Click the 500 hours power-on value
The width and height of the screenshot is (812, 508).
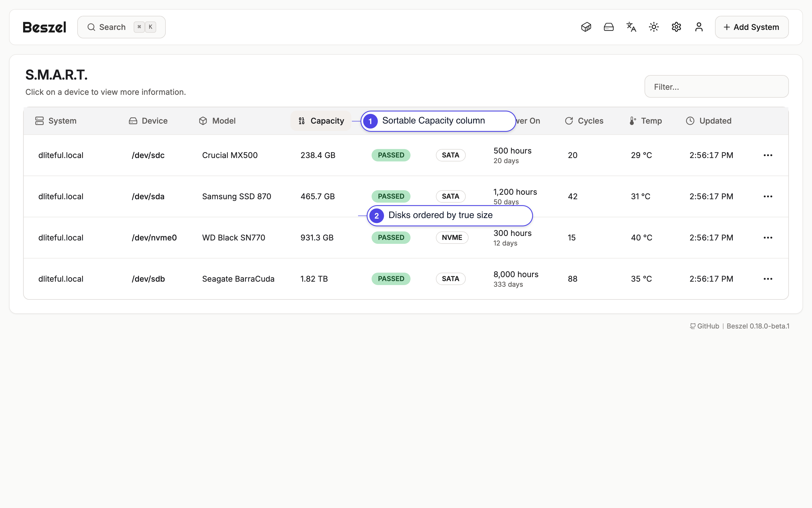point(512,151)
